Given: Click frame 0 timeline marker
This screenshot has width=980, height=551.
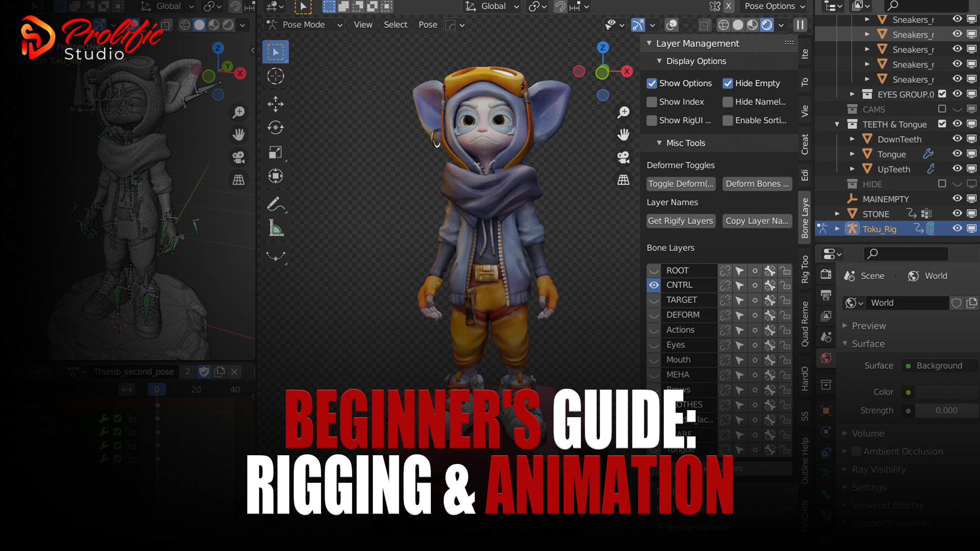Looking at the screenshot, I should click(x=157, y=389).
